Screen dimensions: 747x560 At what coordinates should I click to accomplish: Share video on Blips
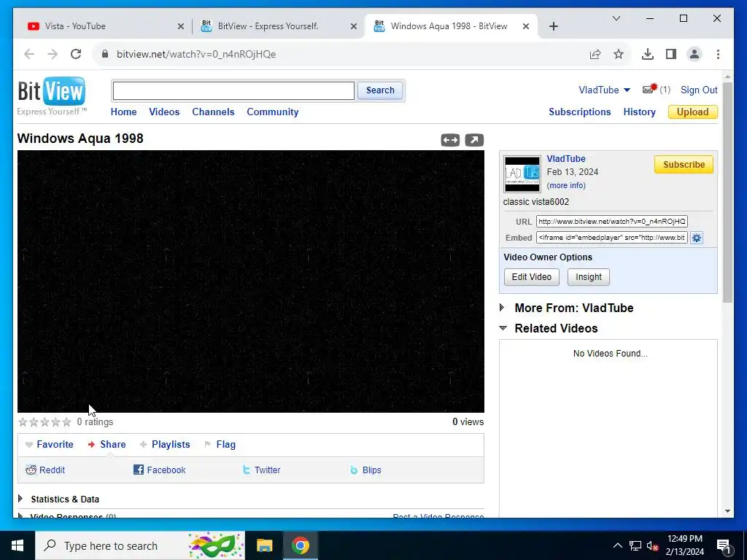366,470
